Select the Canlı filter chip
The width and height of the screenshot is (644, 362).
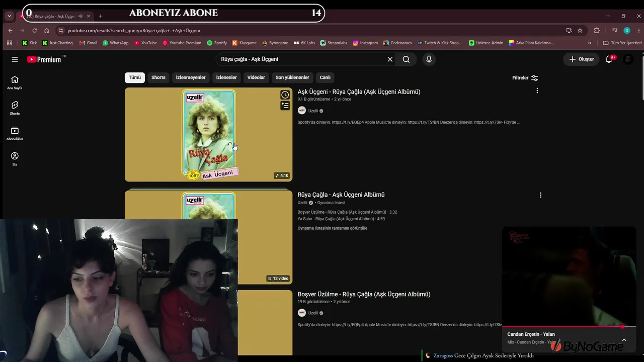326,77
